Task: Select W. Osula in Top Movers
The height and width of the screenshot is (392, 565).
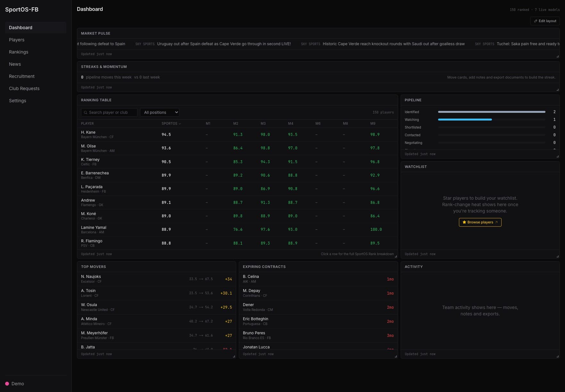Action: click(x=156, y=307)
